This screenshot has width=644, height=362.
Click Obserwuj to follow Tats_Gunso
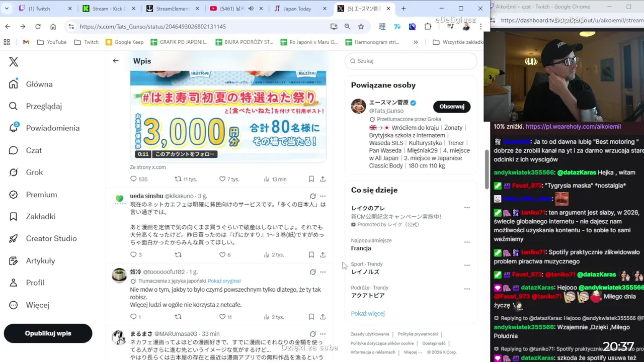tap(452, 107)
